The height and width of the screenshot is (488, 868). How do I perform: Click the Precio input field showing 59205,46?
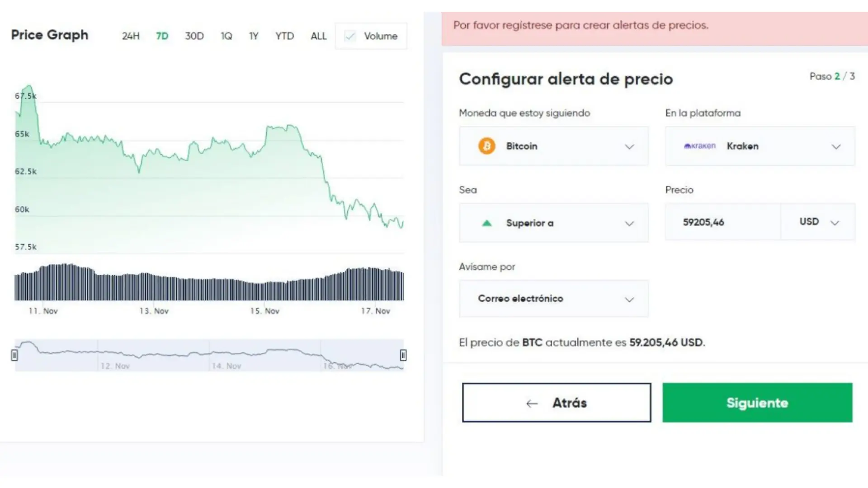(x=722, y=222)
